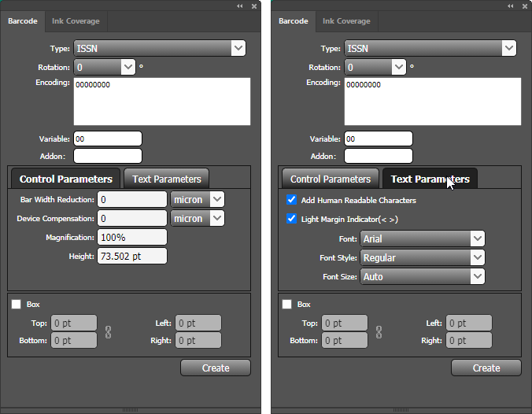Collapse the Bar Width Reduction panel using double-arrow icon
Screen dimensions: 532x414
coord(239,6)
